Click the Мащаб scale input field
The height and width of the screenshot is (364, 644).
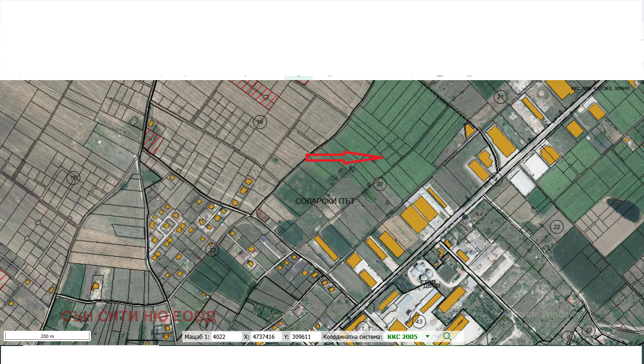(226, 337)
